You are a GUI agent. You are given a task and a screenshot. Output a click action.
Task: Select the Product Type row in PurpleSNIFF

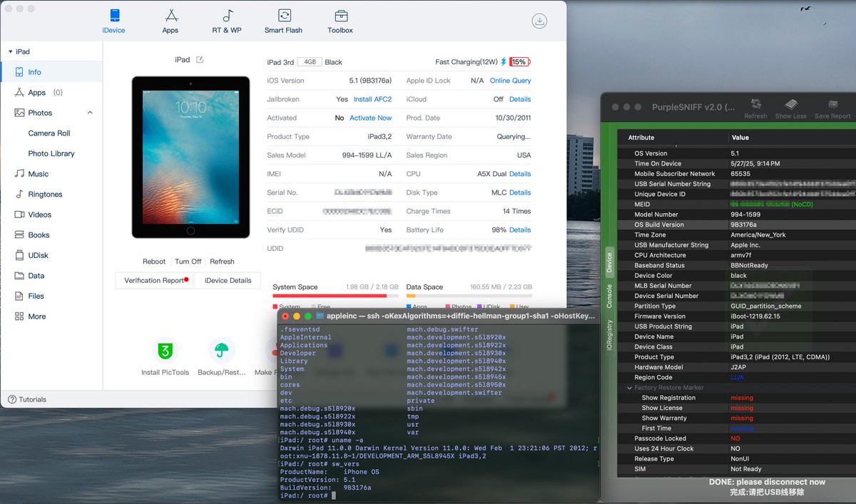(x=735, y=357)
